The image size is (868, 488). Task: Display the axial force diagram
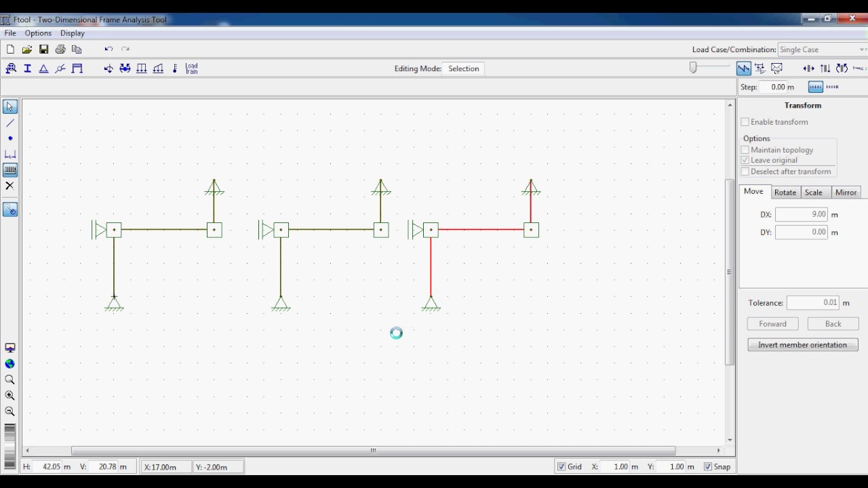808,68
